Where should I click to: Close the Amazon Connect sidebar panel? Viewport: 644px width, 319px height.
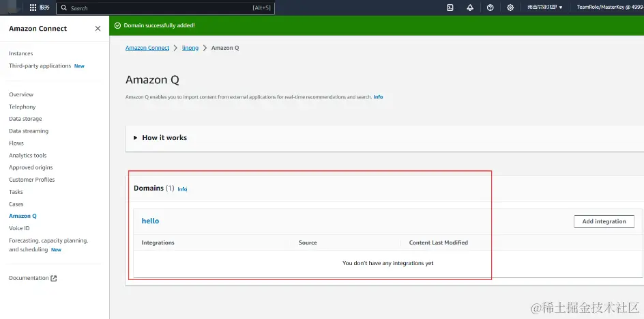pyautogui.click(x=98, y=29)
